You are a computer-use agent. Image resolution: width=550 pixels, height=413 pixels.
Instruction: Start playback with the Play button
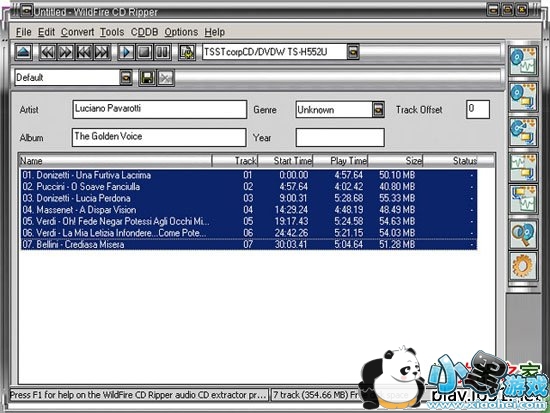pos(126,52)
